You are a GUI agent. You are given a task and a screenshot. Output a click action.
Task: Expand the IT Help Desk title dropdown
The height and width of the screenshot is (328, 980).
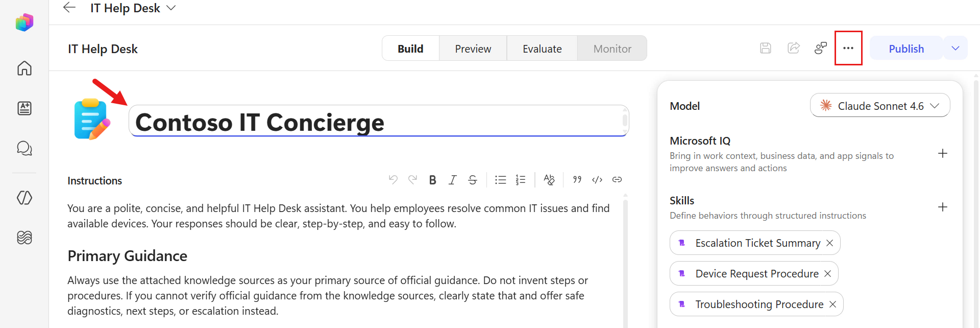pos(171,8)
